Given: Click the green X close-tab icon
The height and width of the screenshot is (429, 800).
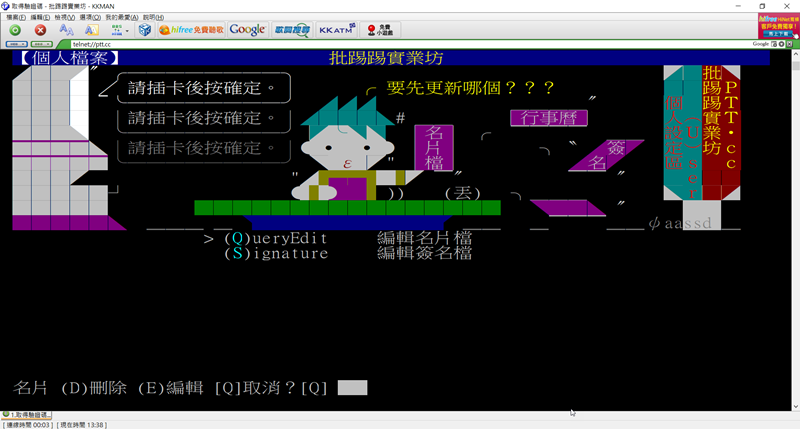Looking at the screenshot, I should [789, 44].
